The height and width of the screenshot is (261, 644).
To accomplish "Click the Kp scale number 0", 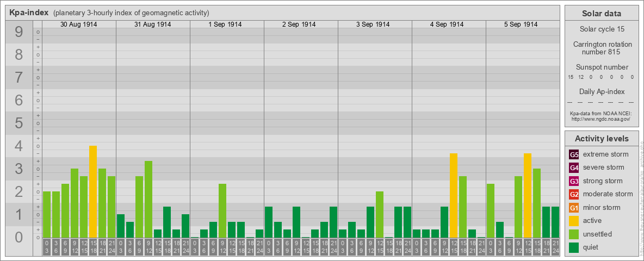I will coord(18,237).
